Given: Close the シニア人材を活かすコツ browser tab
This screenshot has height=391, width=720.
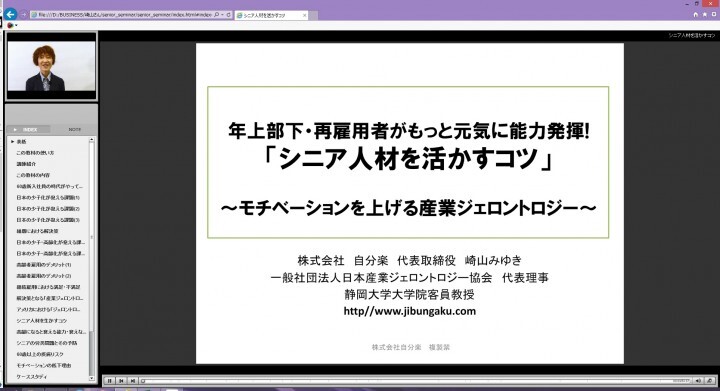Looking at the screenshot, I should (304, 15).
